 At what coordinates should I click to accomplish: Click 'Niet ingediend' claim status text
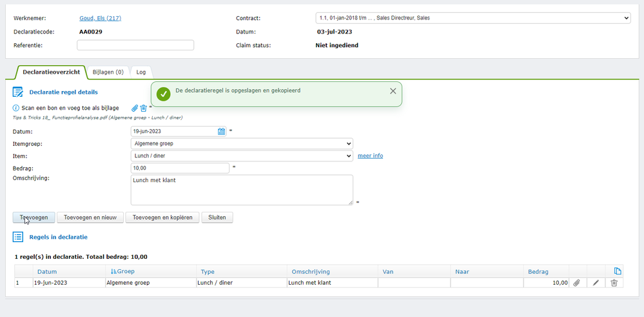click(x=337, y=45)
